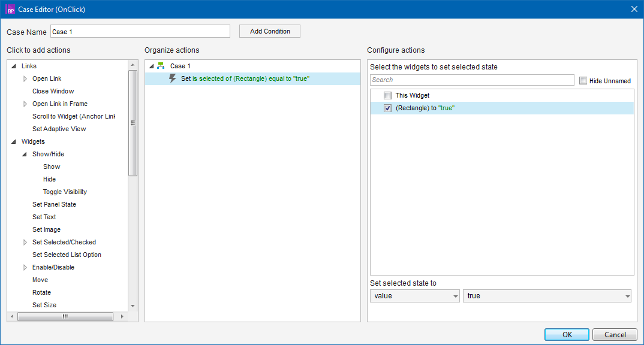
Task: Select the Set Image action
Action: [46, 230]
